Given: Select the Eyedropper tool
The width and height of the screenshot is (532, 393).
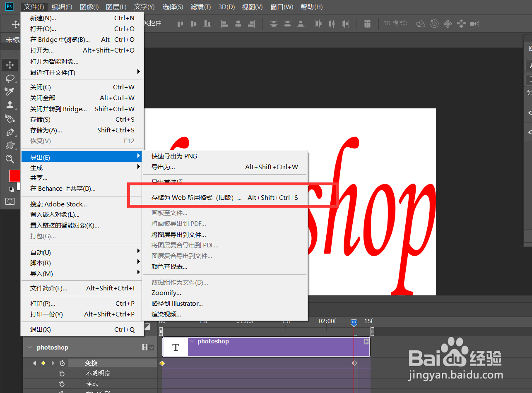Looking at the screenshot, I should (10, 91).
